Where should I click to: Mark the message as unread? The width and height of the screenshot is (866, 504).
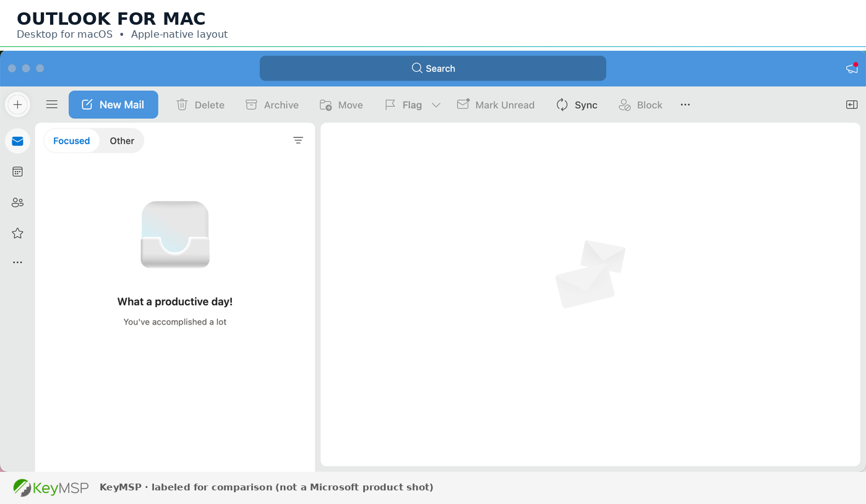coord(495,105)
